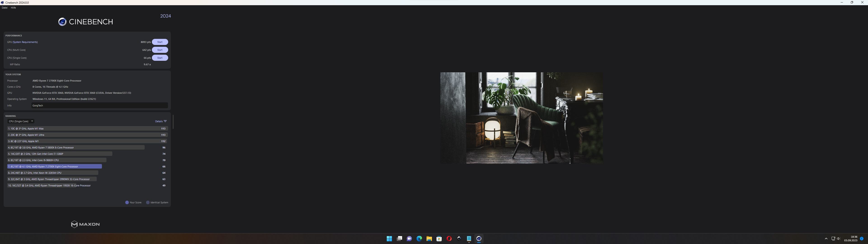Open Microsoft Edge from the taskbar
868x244 pixels.
coord(419,239)
